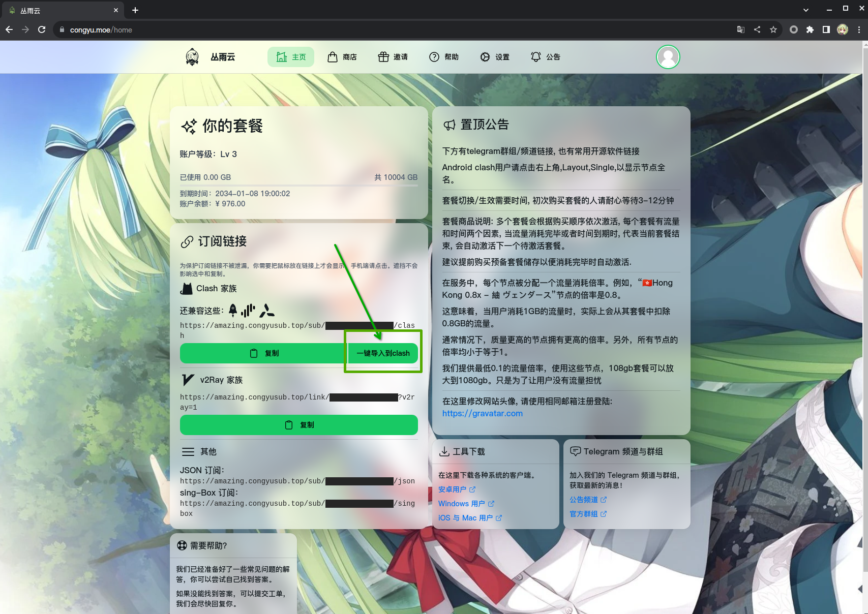Switch to 商店 in the navigation bar
The image size is (868, 614).
click(x=343, y=57)
